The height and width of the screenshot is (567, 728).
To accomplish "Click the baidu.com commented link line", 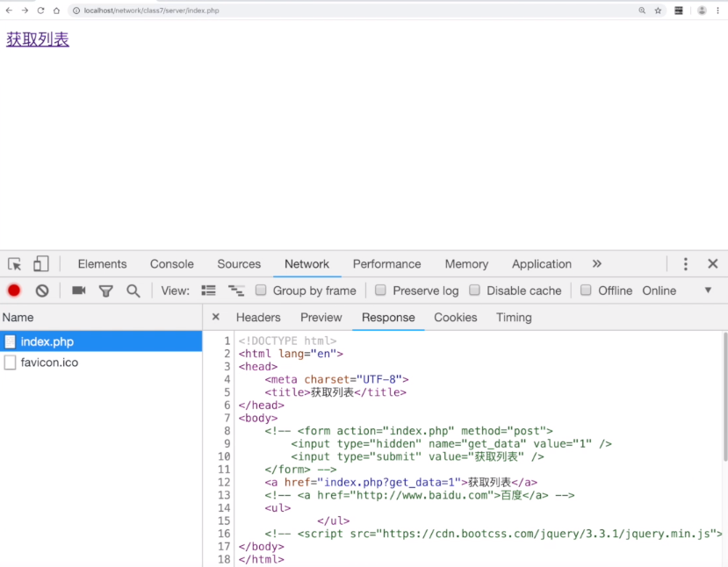I will (420, 495).
